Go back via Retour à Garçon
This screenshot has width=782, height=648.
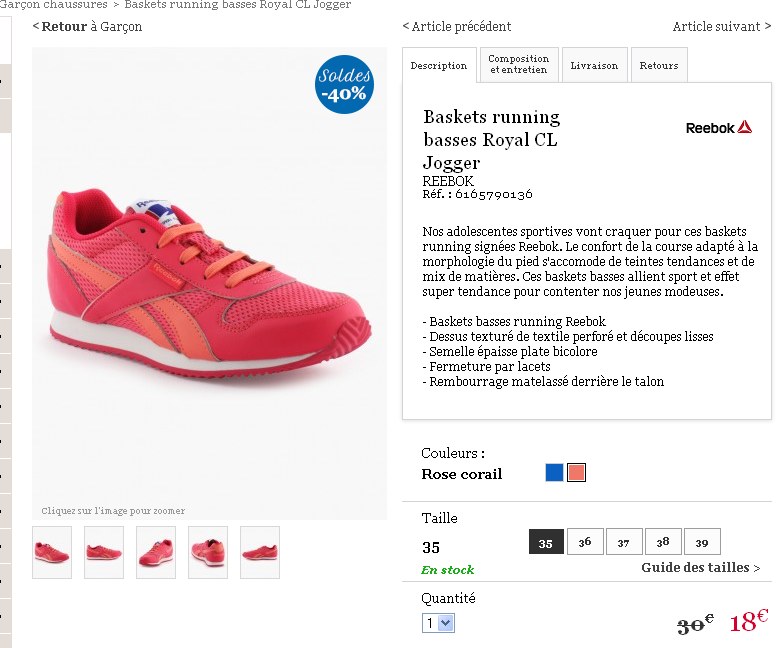click(x=87, y=27)
